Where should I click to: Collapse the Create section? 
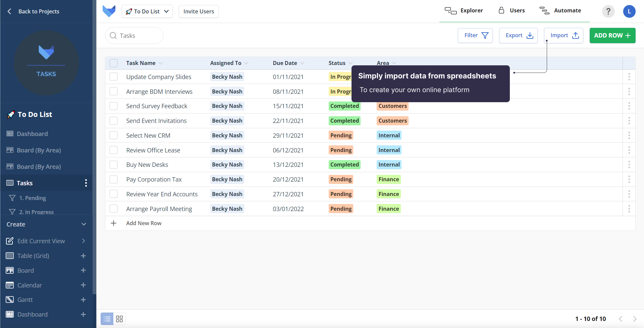(x=84, y=224)
